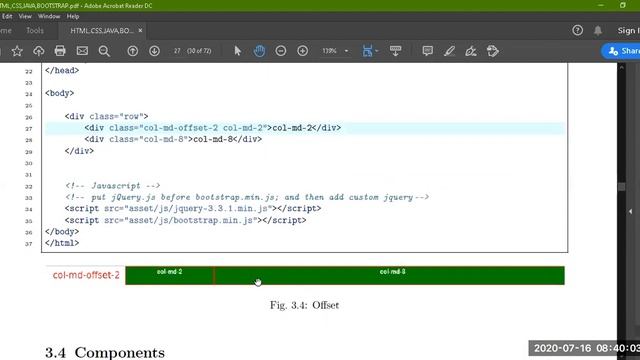Click the jquery-3.3.1.min.js script line
The height and width of the screenshot is (360, 640).
[x=193, y=209]
